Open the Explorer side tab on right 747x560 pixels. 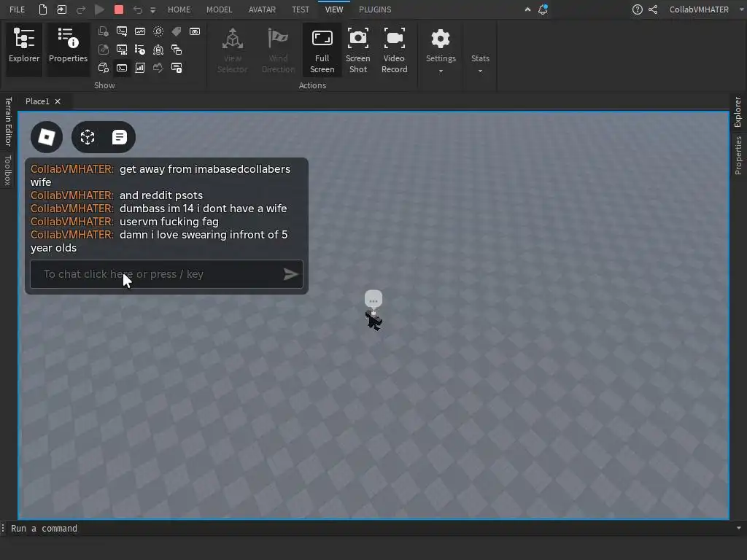point(738,112)
